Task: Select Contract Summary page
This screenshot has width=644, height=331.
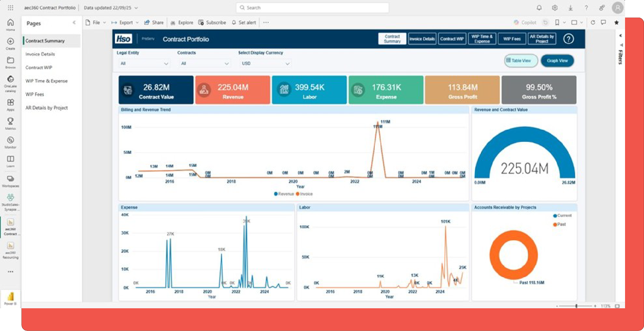Action: click(52, 41)
